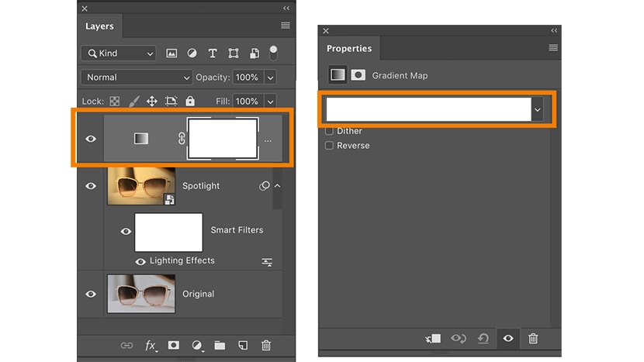The width and height of the screenshot is (644, 362).
Task: Create a new group folder icon
Action: (x=220, y=346)
